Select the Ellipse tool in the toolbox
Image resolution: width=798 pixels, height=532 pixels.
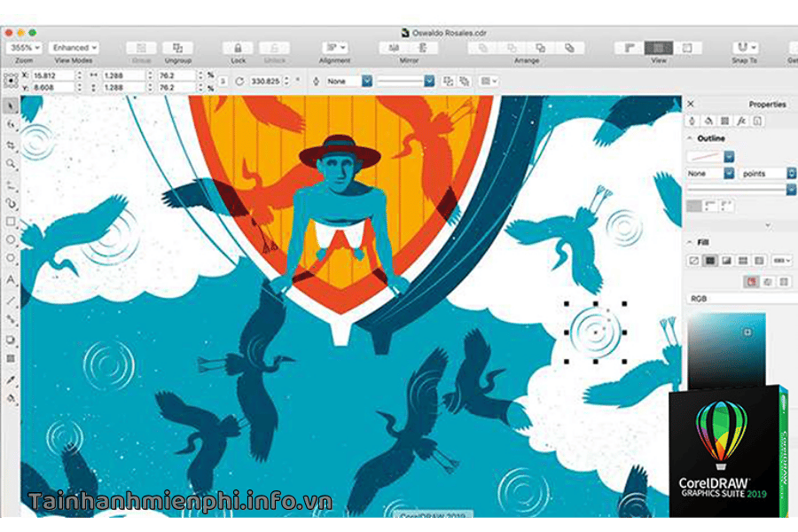12,240
